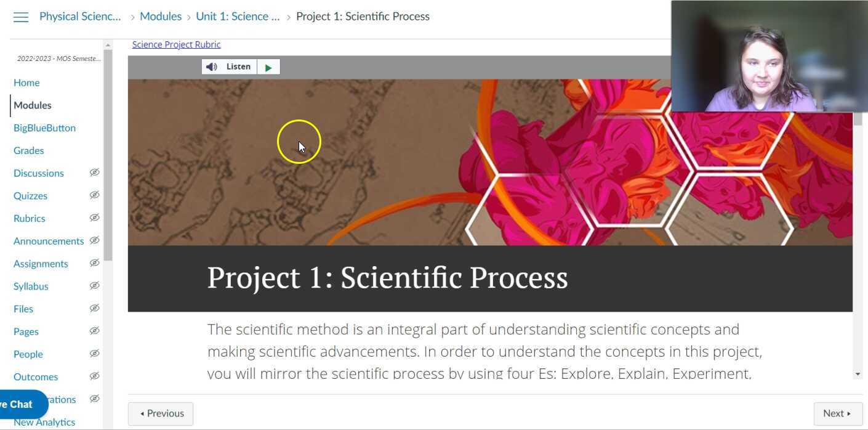This screenshot has width=868, height=430.
Task: Open Home from the course sidebar
Action: [26, 83]
